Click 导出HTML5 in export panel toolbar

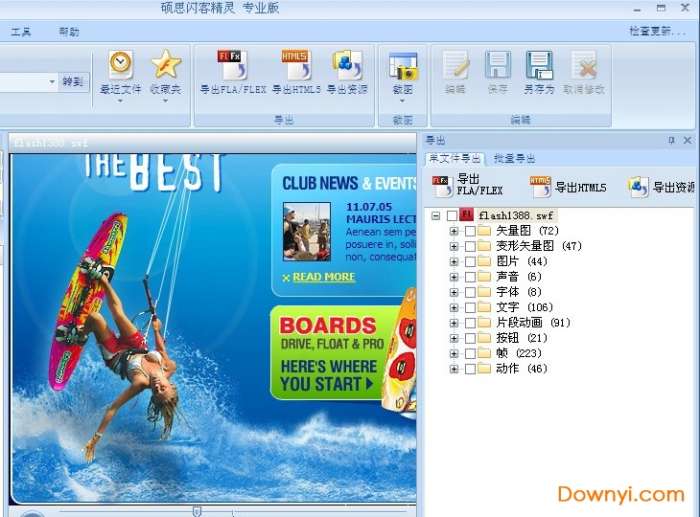[x=568, y=187]
